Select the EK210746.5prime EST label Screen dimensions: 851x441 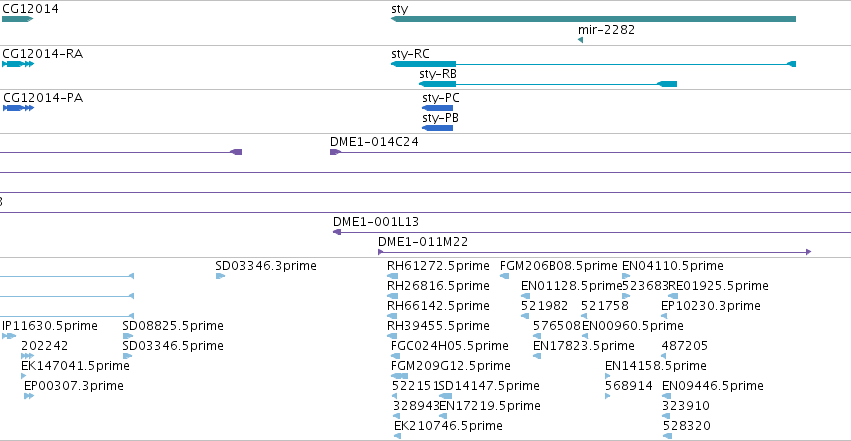coord(448,426)
